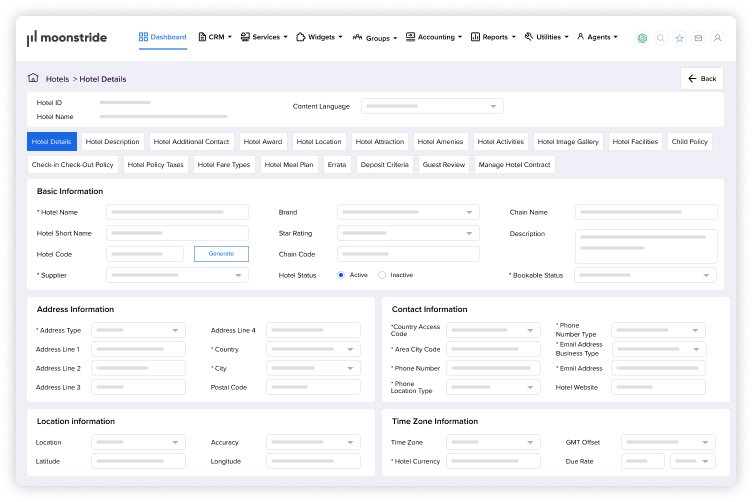Viewport: 752px width, 502px height.
Task: Open the Accounting menu
Action: [x=434, y=37]
